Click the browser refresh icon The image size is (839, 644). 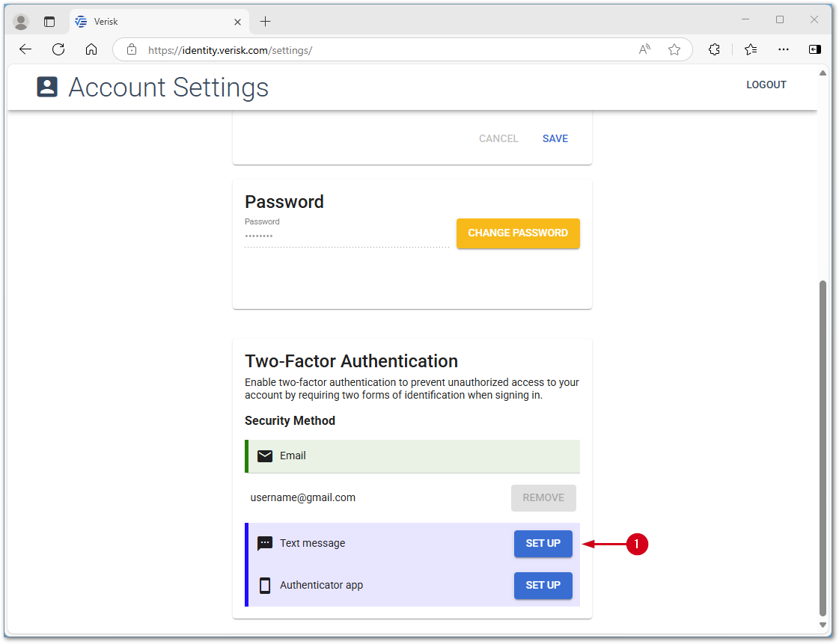pyautogui.click(x=58, y=49)
